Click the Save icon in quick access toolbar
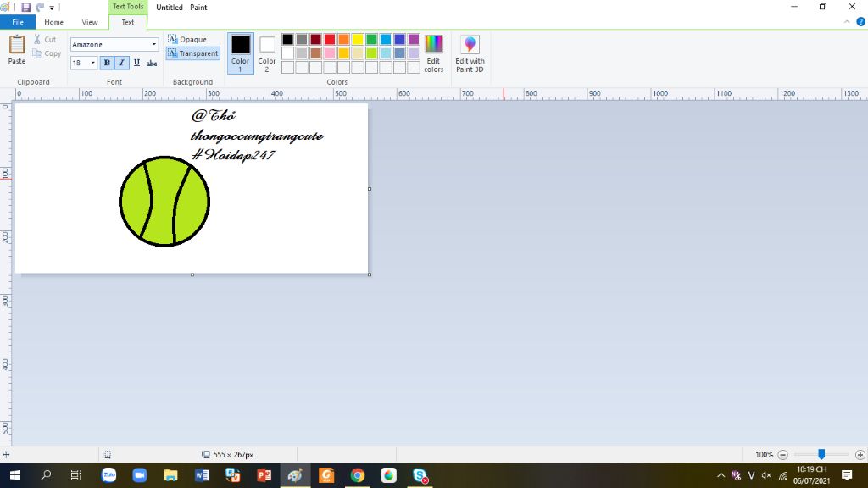Image resolution: width=868 pixels, height=488 pixels. (x=25, y=7)
